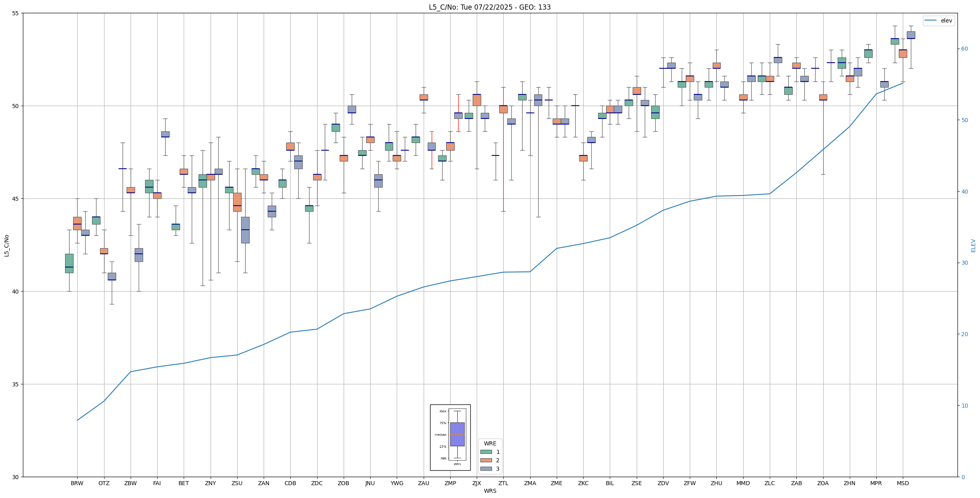This screenshot has height=498, width=980.
Task: Click the L5_C/No left axis label
Action: (6, 245)
